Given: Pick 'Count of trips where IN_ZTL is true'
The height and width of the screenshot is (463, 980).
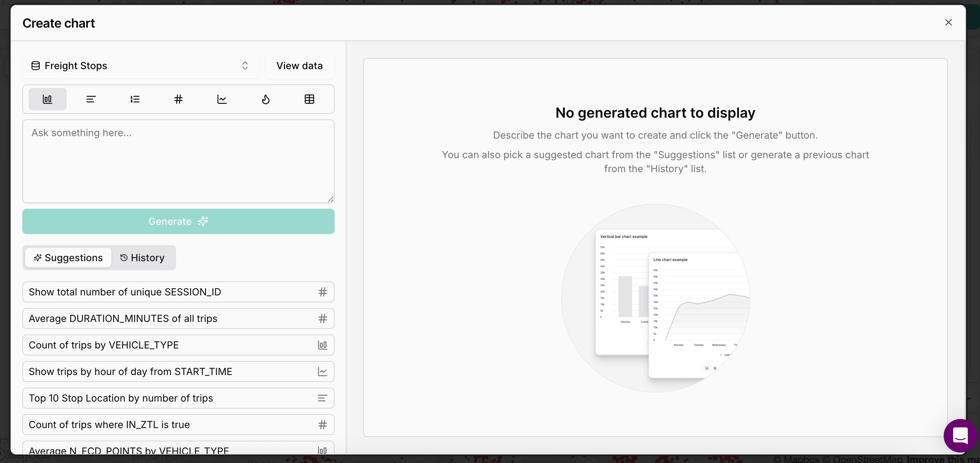Looking at the screenshot, I should [178, 425].
